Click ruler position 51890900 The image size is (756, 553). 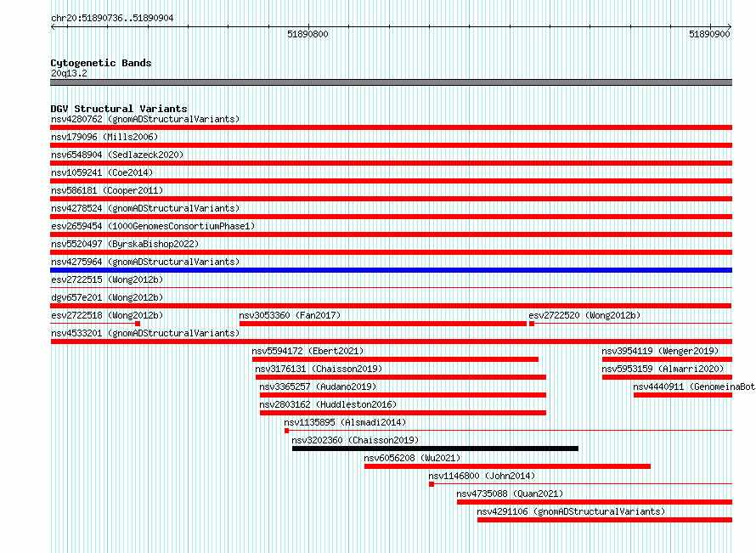pos(709,34)
